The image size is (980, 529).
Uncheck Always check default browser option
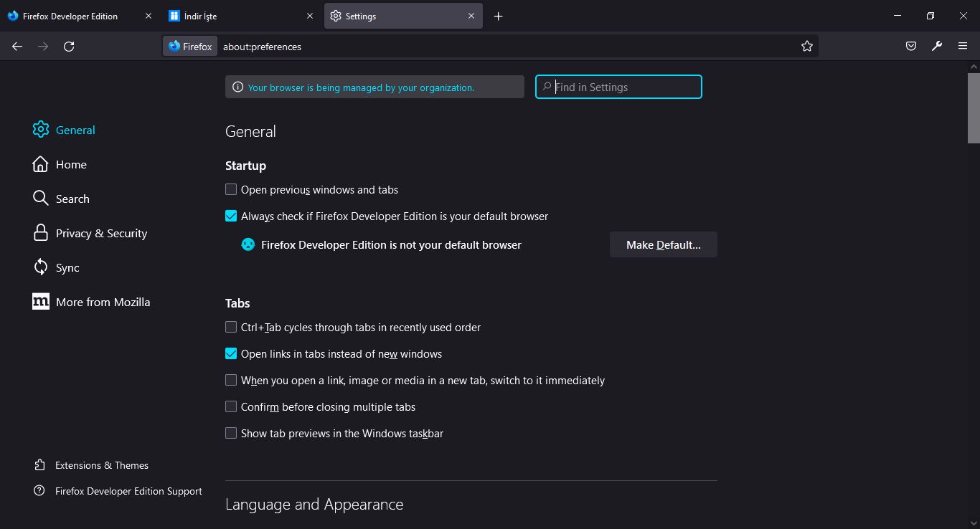pos(231,216)
